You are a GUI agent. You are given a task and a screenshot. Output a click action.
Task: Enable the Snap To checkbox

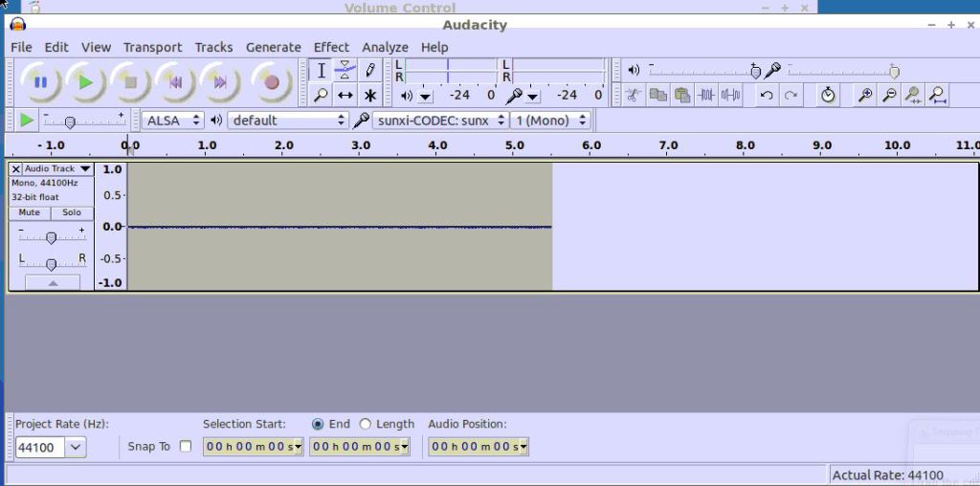point(185,446)
